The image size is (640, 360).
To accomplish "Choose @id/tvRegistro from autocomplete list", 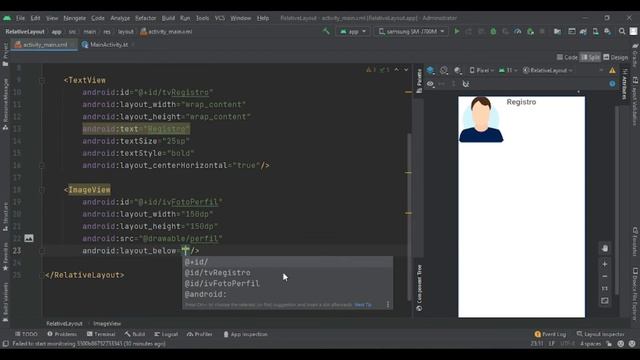I will tap(287, 273).
